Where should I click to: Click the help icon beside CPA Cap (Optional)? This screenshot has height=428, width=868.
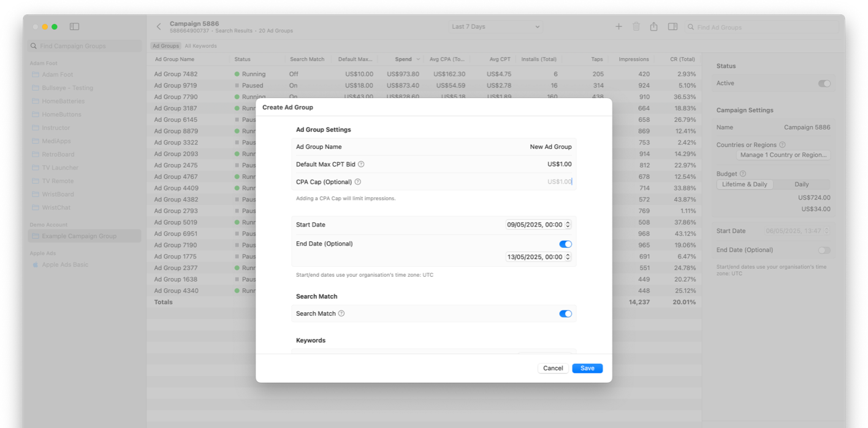click(358, 182)
